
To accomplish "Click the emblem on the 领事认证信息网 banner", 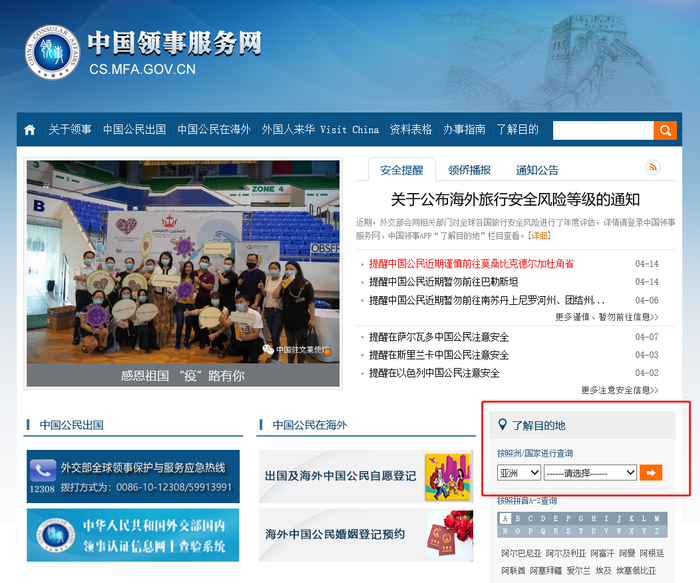I will coord(55,535).
